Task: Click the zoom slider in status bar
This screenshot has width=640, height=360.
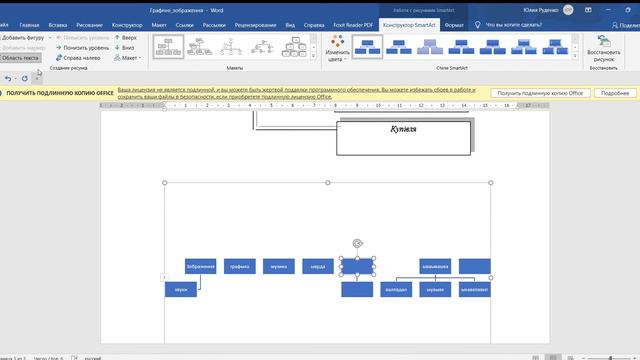Action: pyautogui.click(x=610, y=358)
